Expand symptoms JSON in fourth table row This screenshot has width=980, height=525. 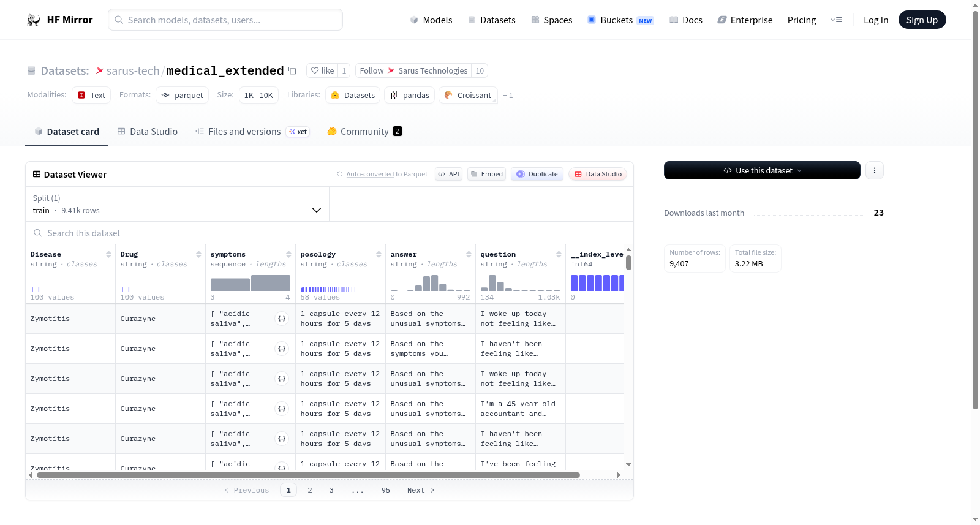[x=282, y=409]
